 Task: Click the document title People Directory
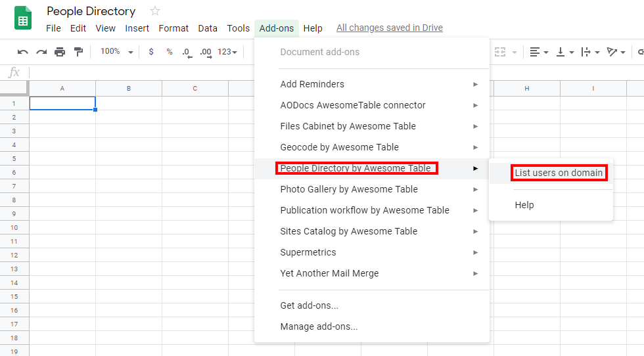[x=91, y=11]
